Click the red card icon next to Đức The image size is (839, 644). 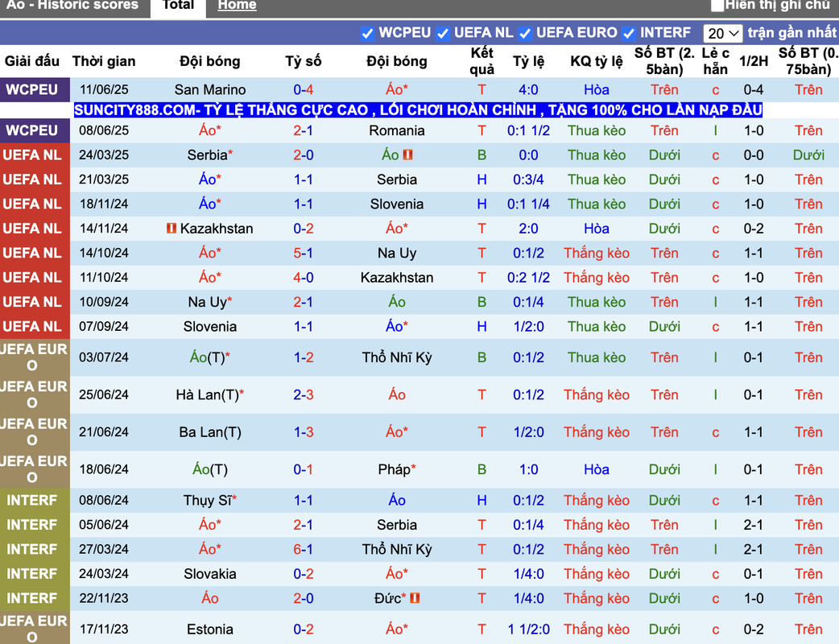click(415, 598)
